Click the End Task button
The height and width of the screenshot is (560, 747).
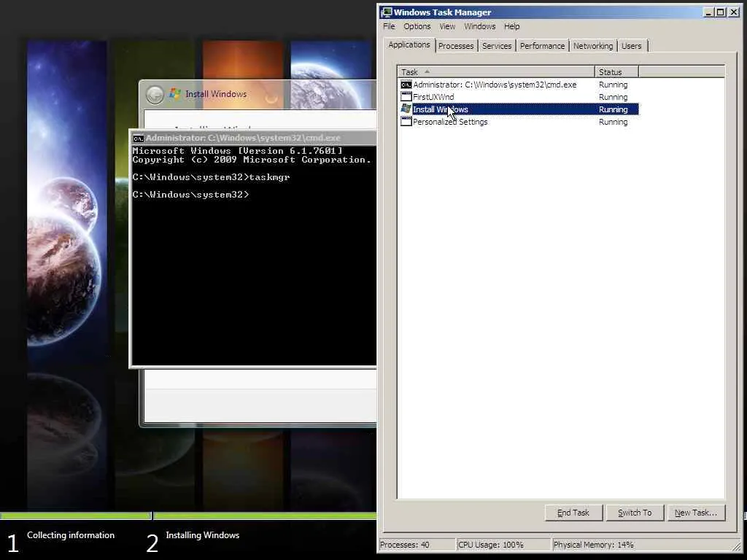pyautogui.click(x=573, y=513)
